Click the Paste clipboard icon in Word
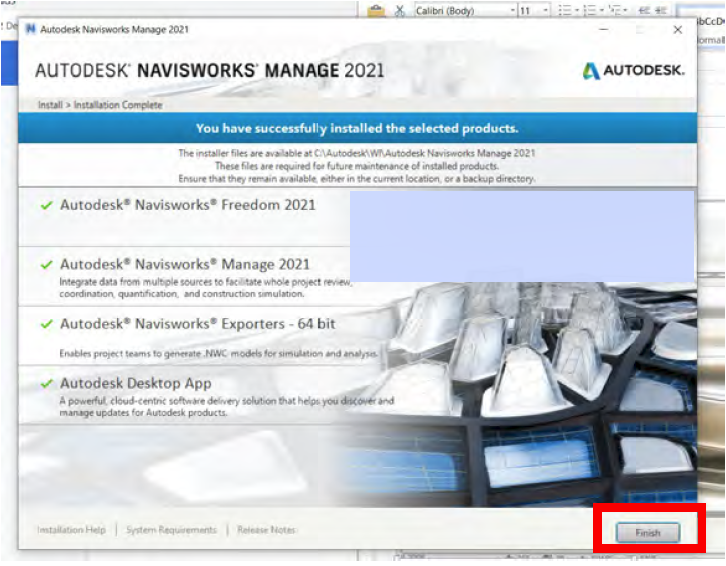The height and width of the screenshot is (566, 726). 376,10
